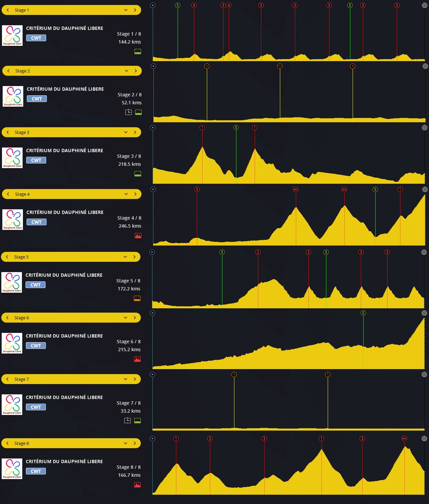
Task: Click the Dauphiné Libéré logo for Stage 4
Action: pos(13,220)
